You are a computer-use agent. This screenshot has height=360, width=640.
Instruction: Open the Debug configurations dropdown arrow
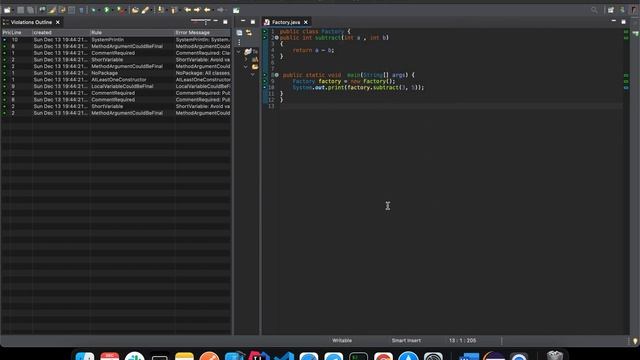[x=99, y=10]
